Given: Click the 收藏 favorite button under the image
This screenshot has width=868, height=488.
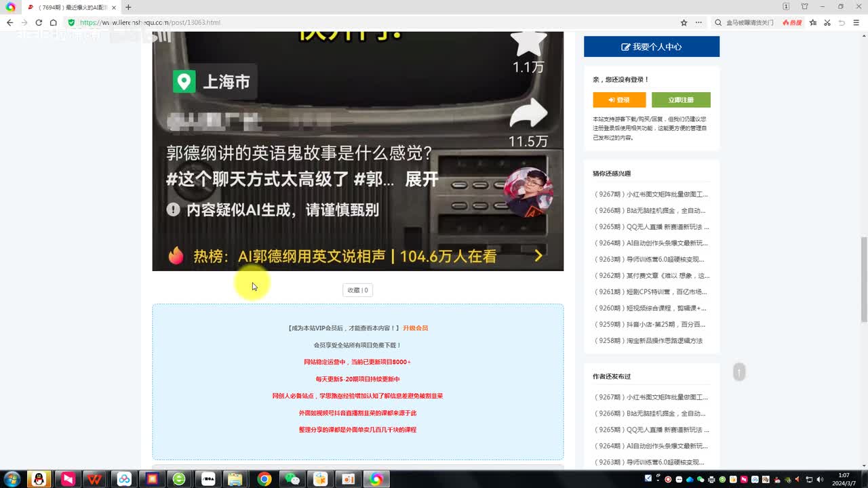Looking at the screenshot, I should (x=357, y=290).
